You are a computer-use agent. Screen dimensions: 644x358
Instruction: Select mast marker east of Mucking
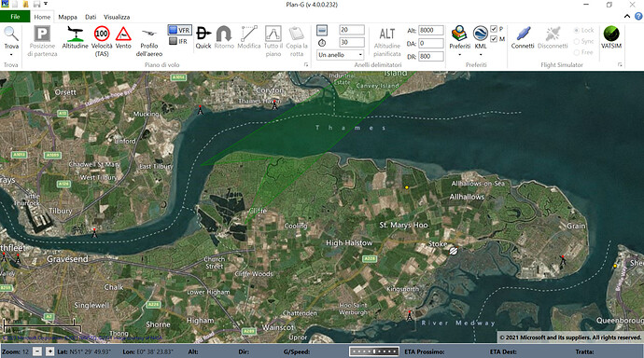coord(200,110)
